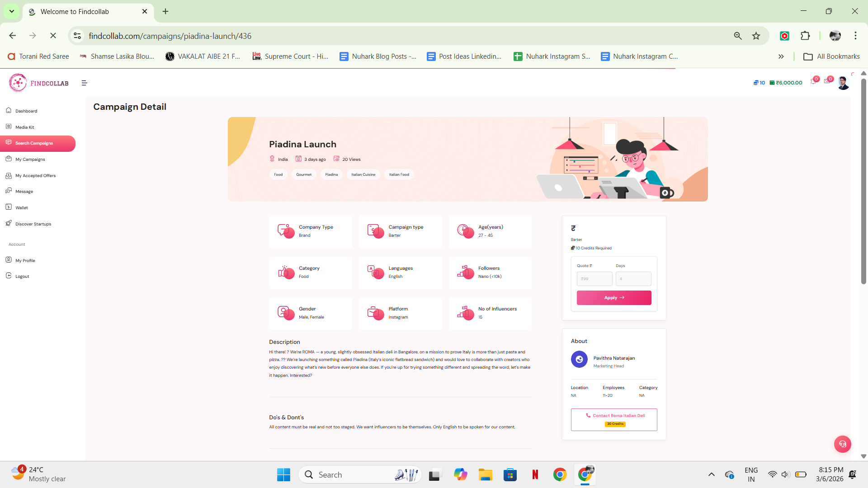The height and width of the screenshot is (488, 868).
Task: Open the Chrome three-dot menu
Action: (855, 36)
